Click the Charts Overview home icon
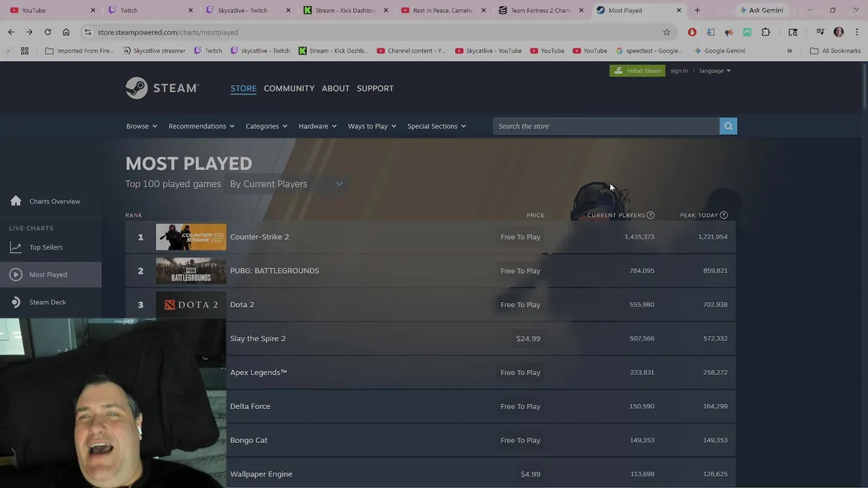Screen dimensions: 868x488 (x=16, y=201)
